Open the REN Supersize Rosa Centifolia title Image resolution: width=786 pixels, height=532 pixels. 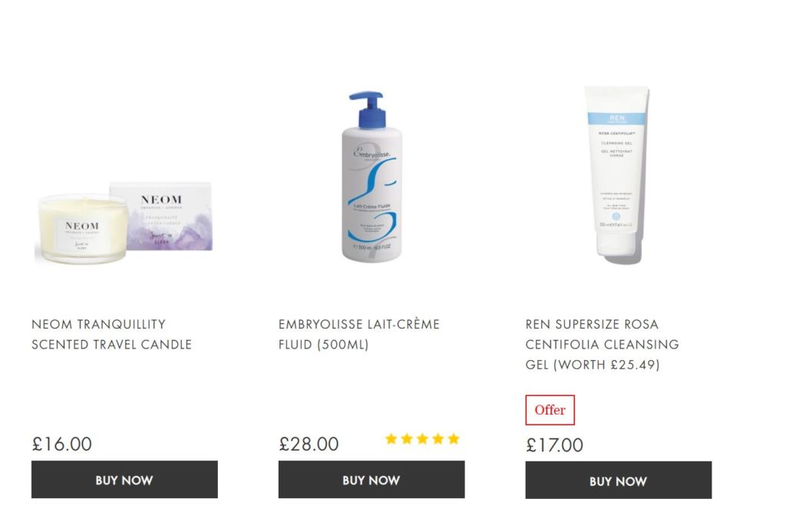pos(602,345)
